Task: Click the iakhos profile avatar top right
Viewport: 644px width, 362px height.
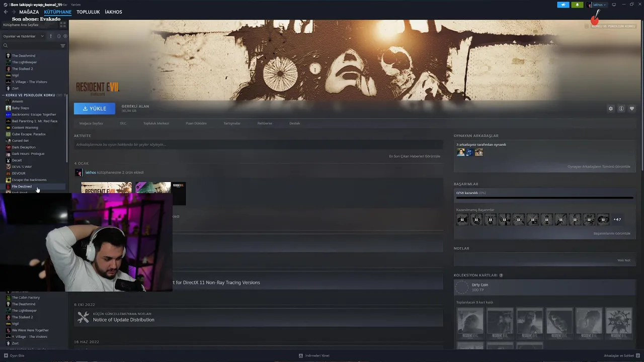Action: [589, 5]
